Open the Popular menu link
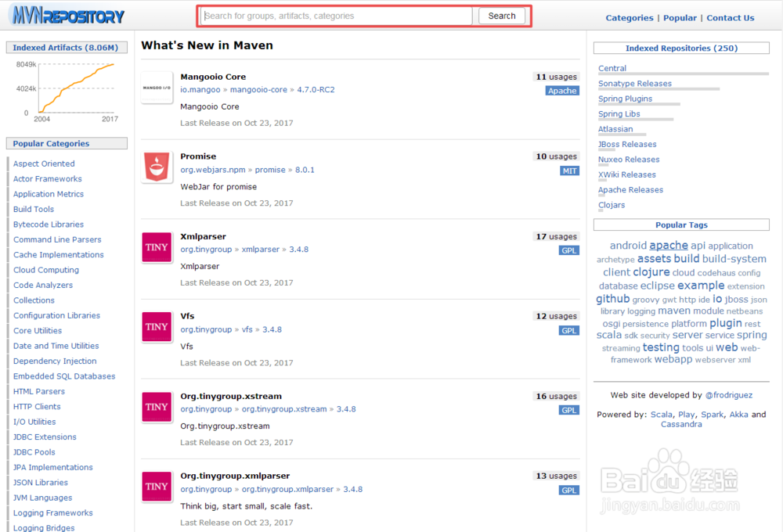Image resolution: width=783 pixels, height=532 pixels. [680, 18]
